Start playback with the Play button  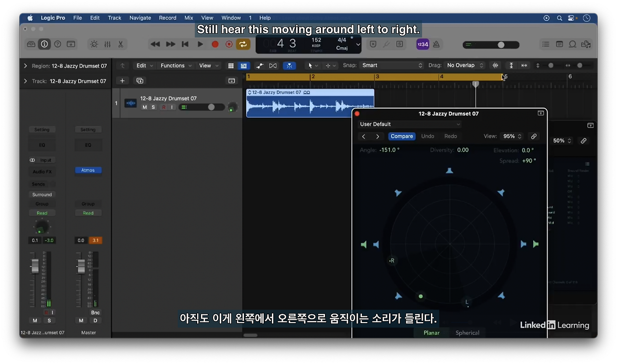tap(200, 44)
